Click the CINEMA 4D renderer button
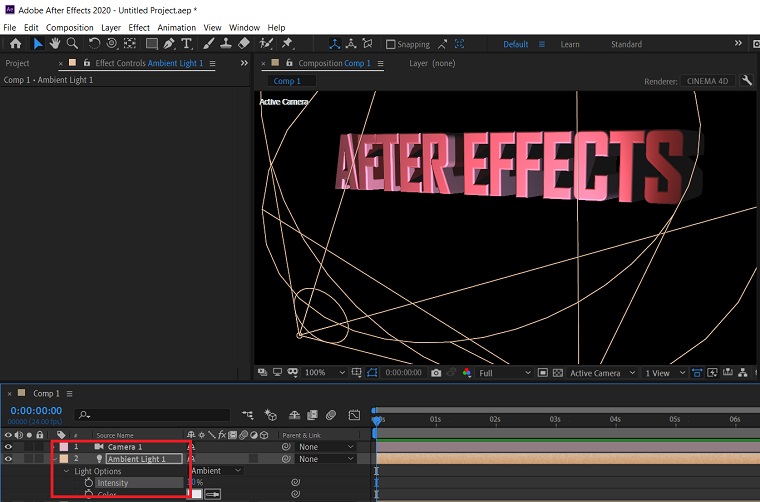 pyautogui.click(x=709, y=81)
